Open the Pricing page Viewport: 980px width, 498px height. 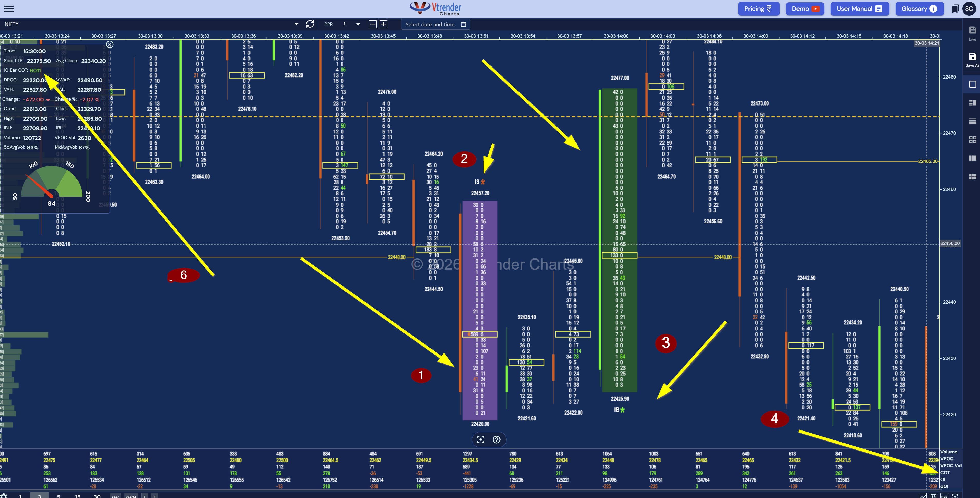(758, 9)
